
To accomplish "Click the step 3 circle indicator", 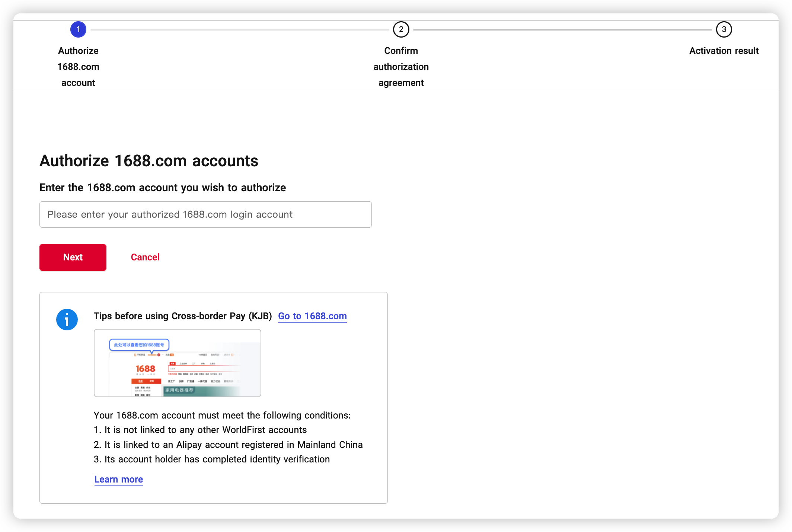I will tap(724, 29).
